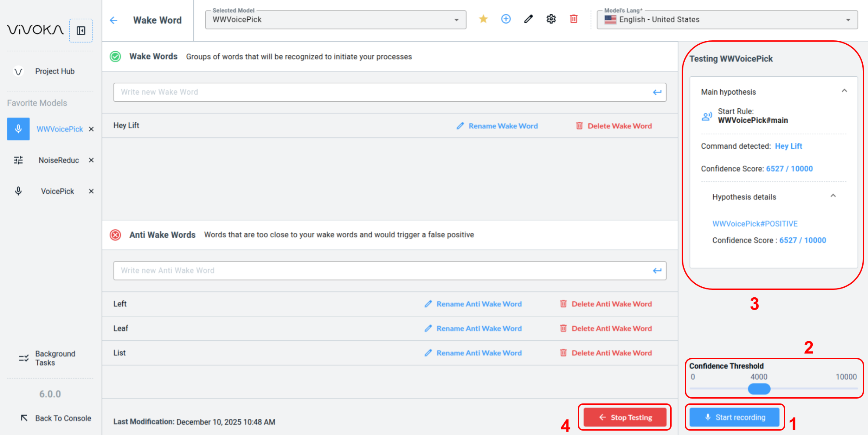The width and height of the screenshot is (868, 435).
Task: Click the back arrow beside Wake Word
Action: pos(114,20)
